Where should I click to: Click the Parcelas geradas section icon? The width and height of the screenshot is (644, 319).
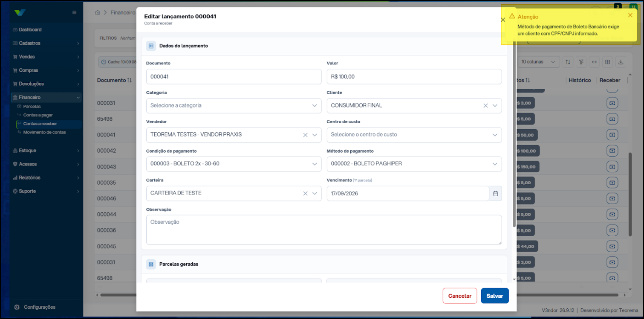click(x=151, y=264)
